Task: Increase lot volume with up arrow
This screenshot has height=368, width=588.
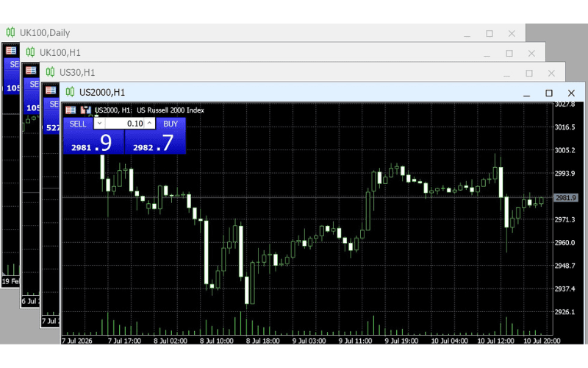Action: tap(149, 123)
